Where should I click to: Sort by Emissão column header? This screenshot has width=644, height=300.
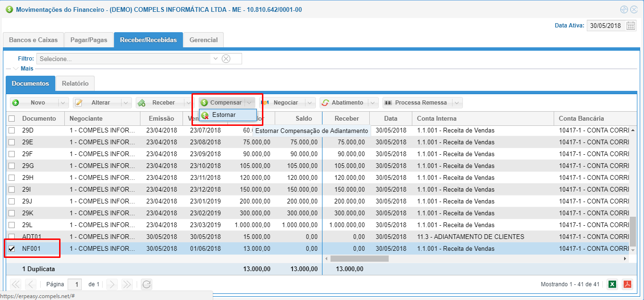162,119
